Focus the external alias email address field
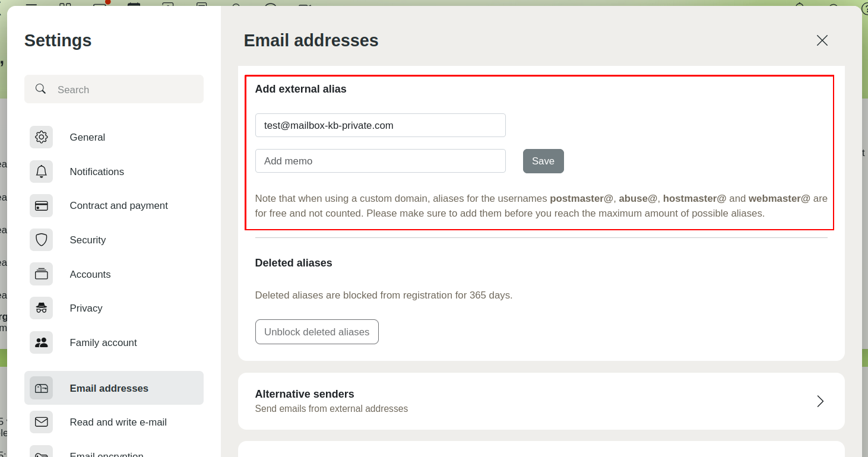 pyautogui.click(x=380, y=125)
